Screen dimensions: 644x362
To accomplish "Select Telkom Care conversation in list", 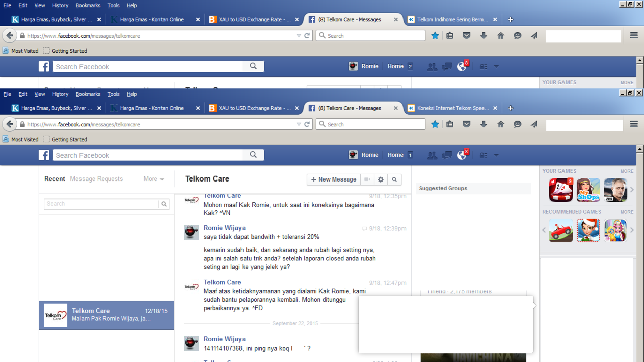I will (107, 315).
